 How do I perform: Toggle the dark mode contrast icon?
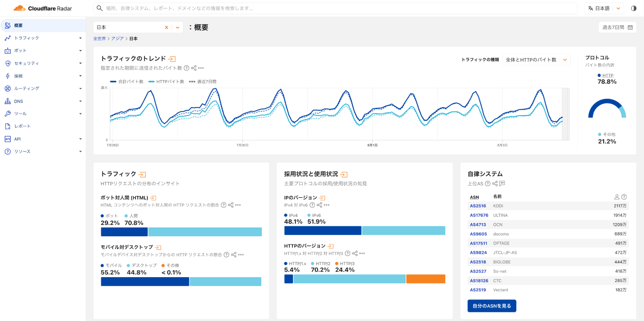[x=633, y=8]
